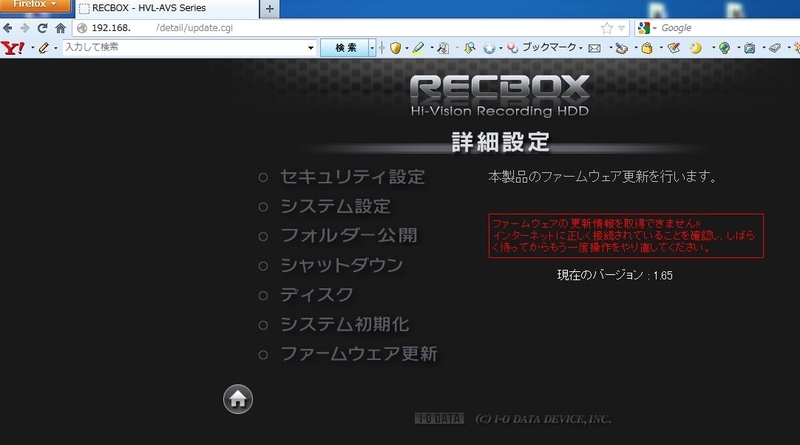Click the round blue star icon
This screenshot has height=445, width=800.
pos(489,48)
